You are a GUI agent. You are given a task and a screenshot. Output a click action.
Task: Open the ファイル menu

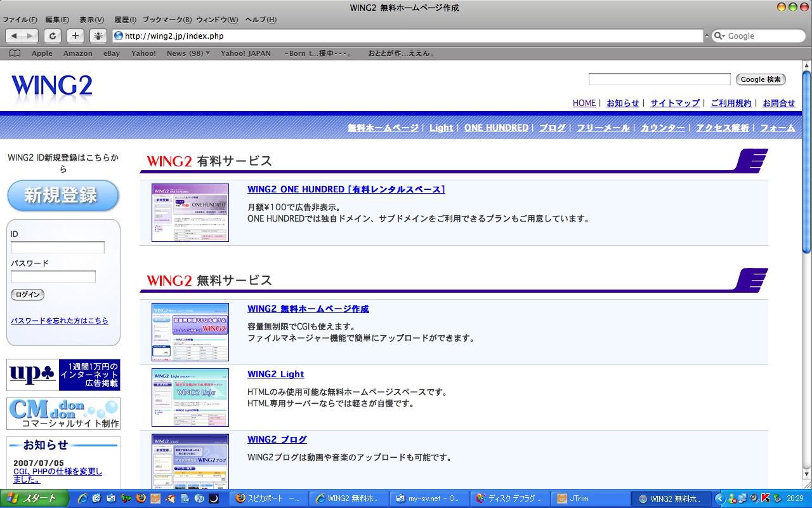tap(20, 20)
